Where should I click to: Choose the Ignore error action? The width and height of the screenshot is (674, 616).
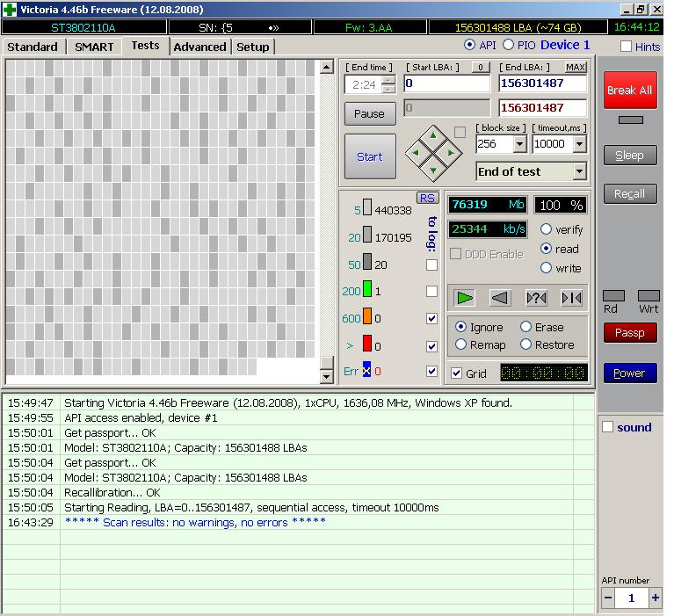click(460, 327)
